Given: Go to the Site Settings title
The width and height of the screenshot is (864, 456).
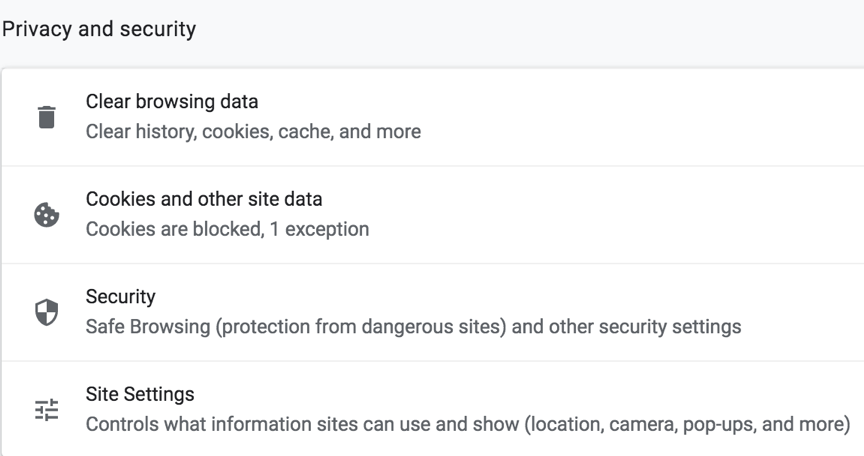Looking at the screenshot, I should pyautogui.click(x=140, y=394).
